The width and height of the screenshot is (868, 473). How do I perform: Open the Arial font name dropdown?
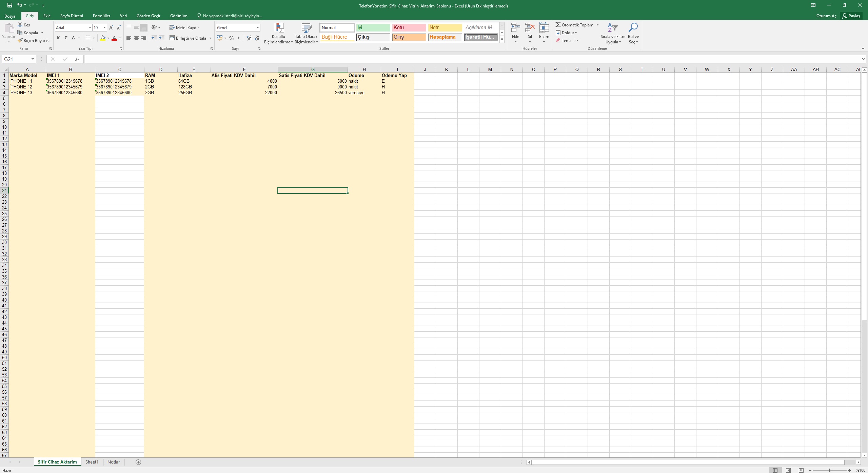90,27
